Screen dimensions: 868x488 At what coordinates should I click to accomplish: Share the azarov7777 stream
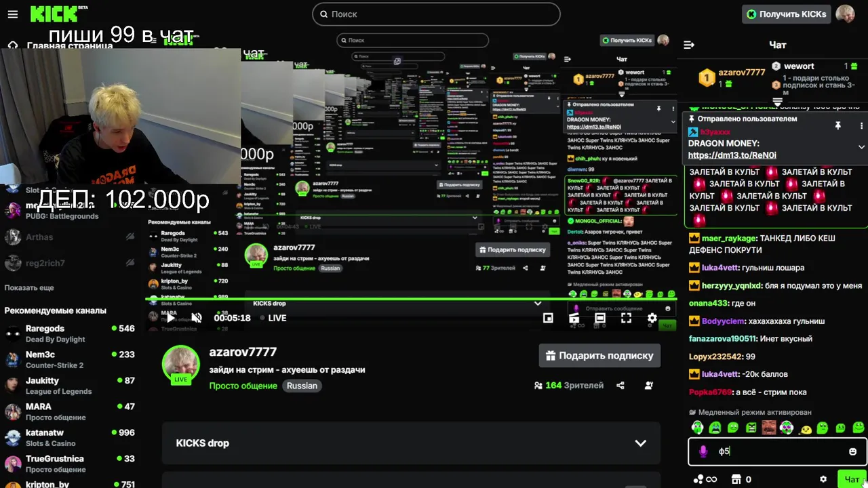coord(620,386)
